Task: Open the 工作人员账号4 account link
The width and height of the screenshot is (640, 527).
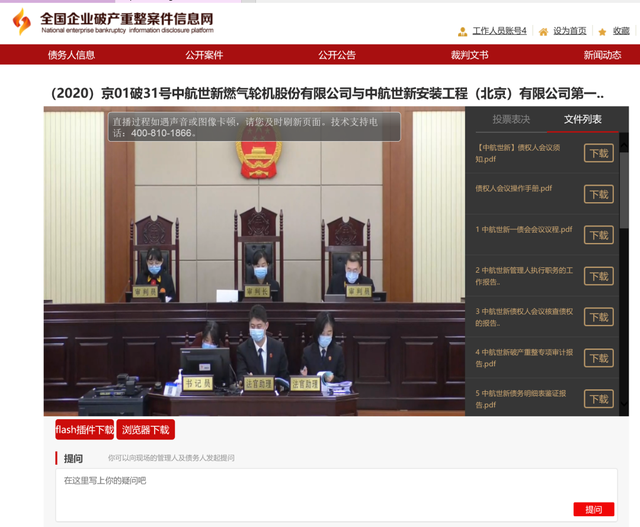Action: pos(500,31)
